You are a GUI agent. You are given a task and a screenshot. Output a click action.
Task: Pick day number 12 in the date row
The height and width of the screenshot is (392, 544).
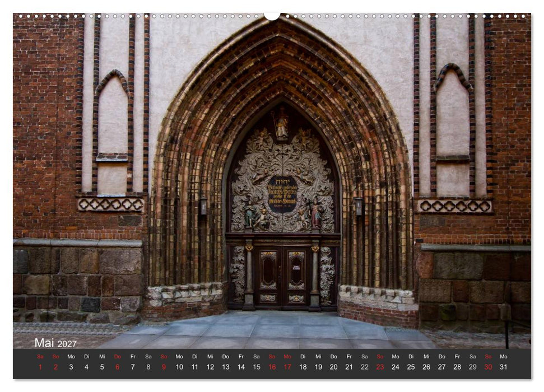pyautogui.click(x=210, y=367)
